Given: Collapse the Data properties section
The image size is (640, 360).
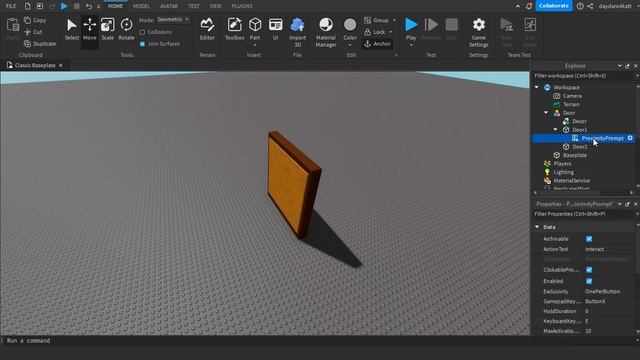Looking at the screenshot, I should (537, 227).
